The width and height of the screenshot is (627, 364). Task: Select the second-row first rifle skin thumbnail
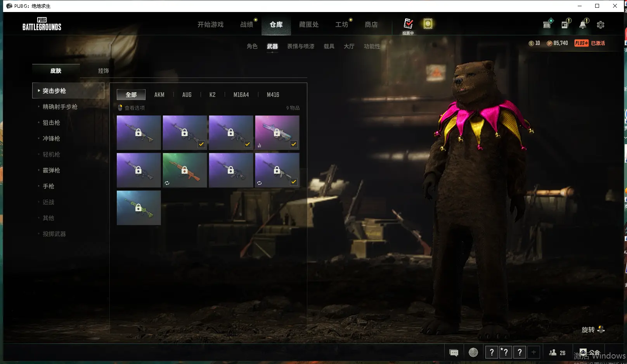pos(139,170)
